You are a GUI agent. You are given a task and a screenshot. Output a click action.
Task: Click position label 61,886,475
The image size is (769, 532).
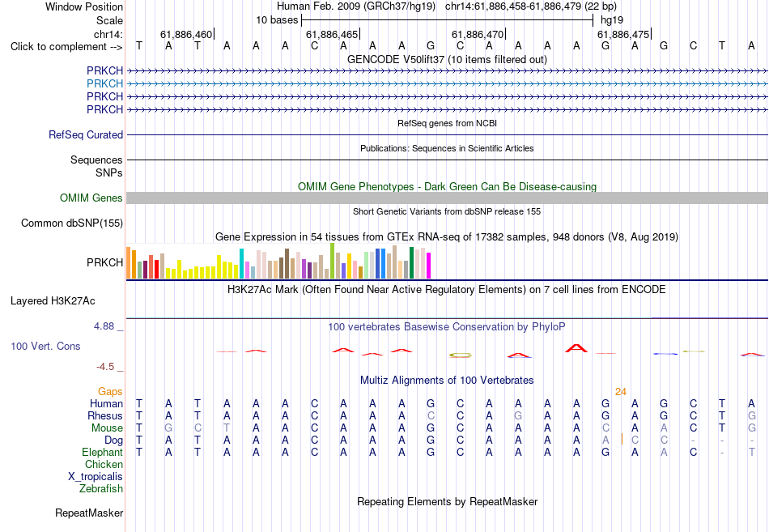pos(622,34)
